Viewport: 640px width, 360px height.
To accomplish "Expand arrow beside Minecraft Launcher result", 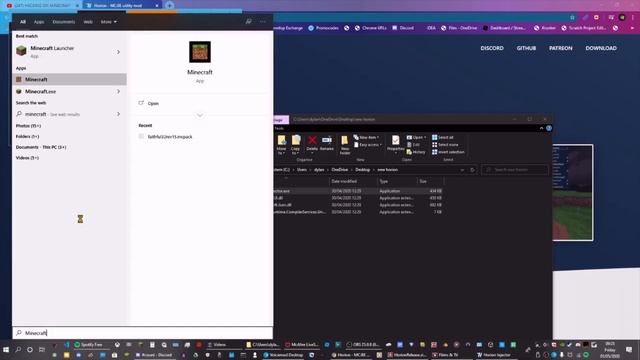I will tap(118, 52).
